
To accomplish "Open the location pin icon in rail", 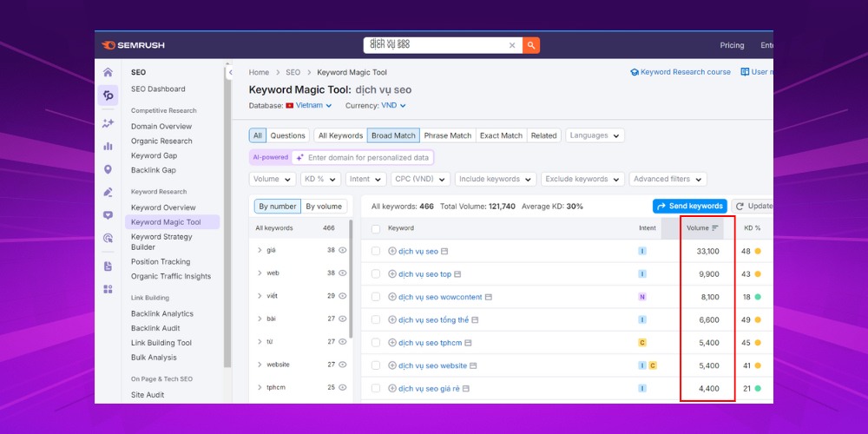I will pos(108,169).
